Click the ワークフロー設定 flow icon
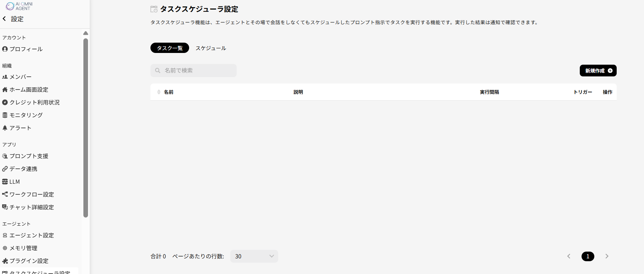 [5, 194]
